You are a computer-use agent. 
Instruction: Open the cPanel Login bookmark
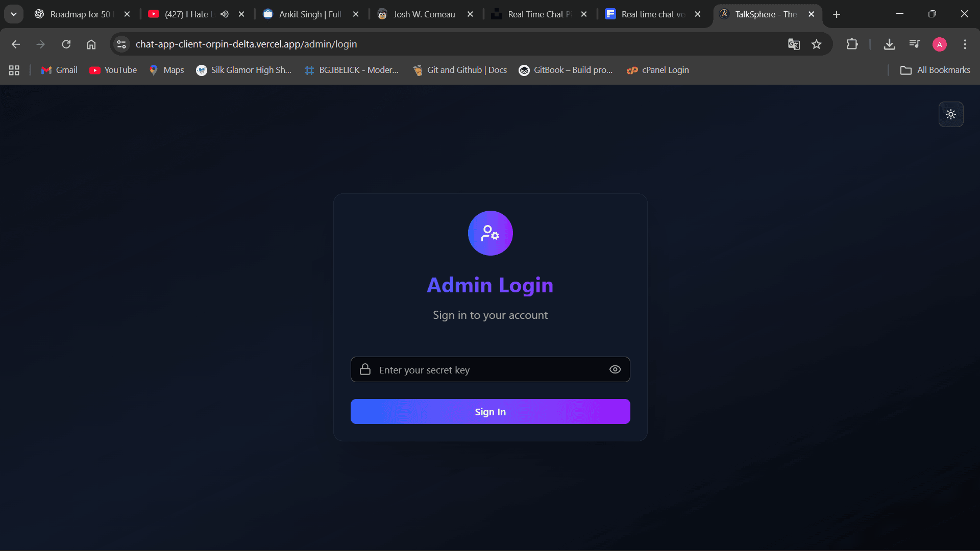coord(658,70)
